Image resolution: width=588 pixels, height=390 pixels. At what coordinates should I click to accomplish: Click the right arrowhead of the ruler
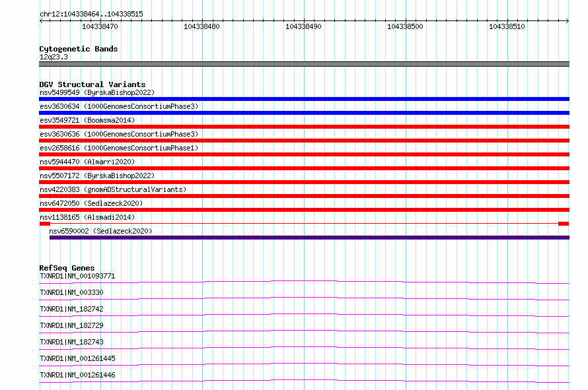568,20
